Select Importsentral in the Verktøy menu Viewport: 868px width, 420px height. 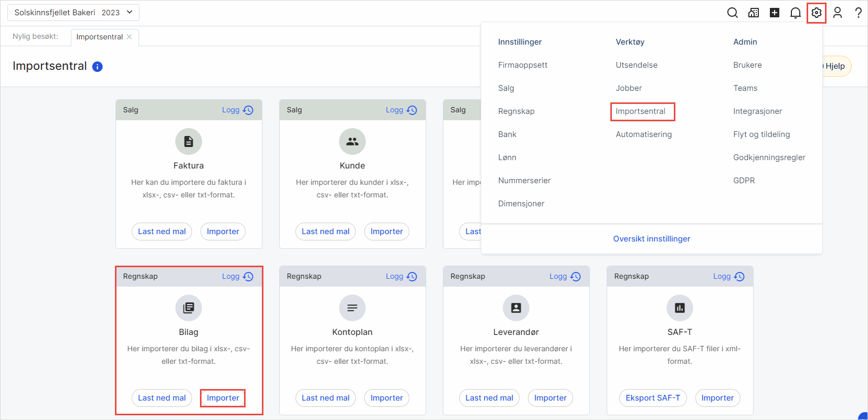click(640, 111)
